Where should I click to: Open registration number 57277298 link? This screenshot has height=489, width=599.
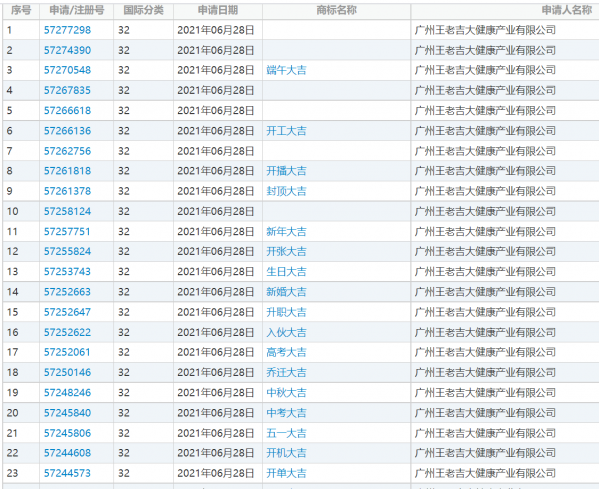tap(67, 30)
